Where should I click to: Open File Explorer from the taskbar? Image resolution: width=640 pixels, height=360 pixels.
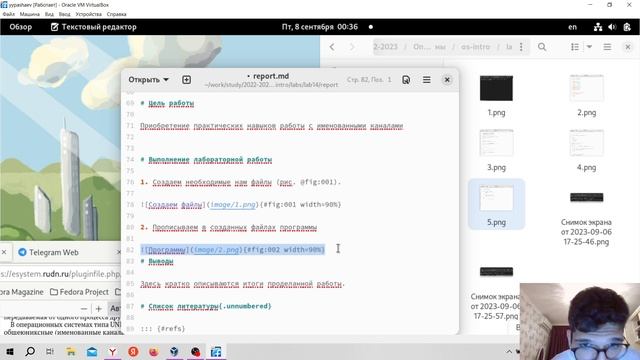pos(71,351)
